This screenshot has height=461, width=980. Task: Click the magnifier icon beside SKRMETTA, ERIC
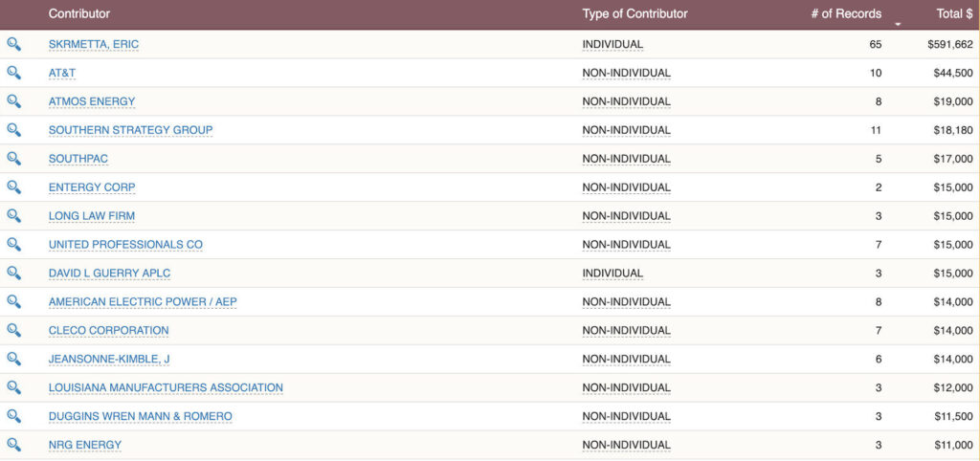tap(13, 44)
